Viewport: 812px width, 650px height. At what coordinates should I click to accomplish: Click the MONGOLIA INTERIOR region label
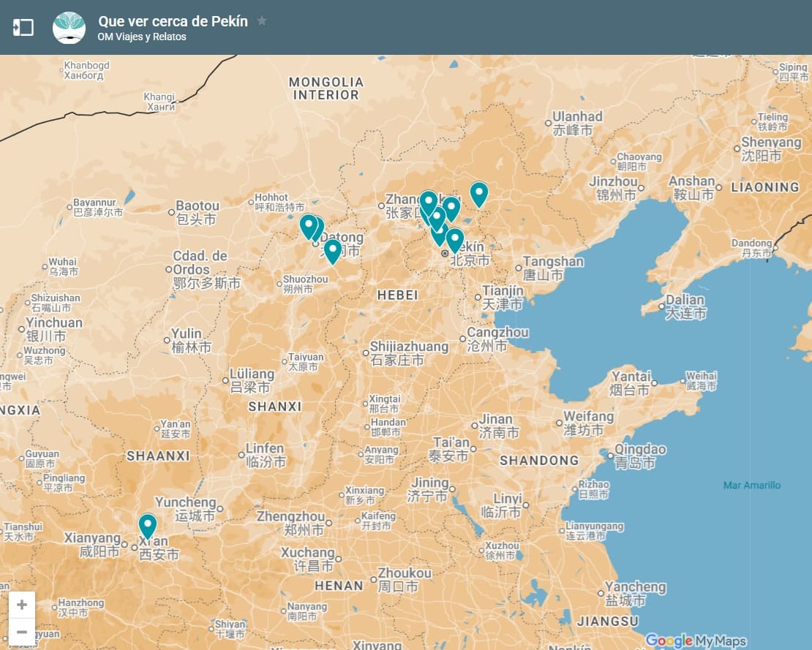[326, 88]
